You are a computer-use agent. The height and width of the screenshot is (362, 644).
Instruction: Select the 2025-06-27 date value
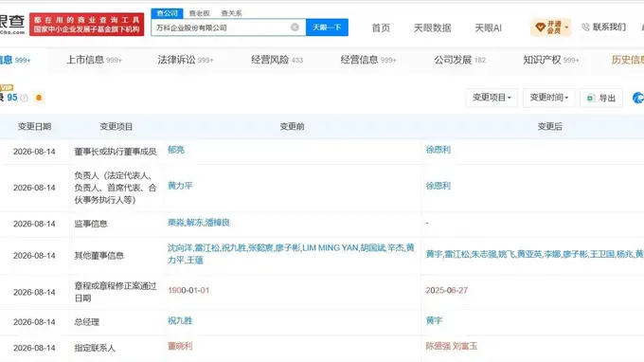pyautogui.click(x=446, y=290)
